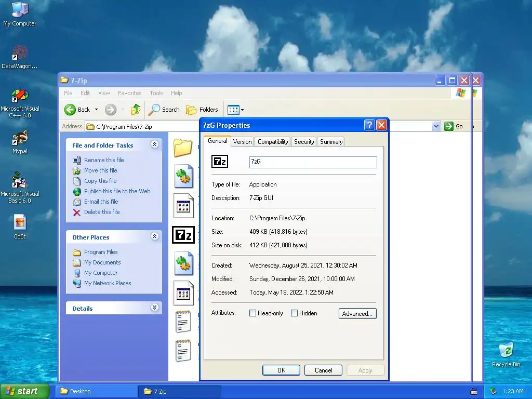Open the View menu
Viewport: 532px width, 399px height.
pos(104,93)
